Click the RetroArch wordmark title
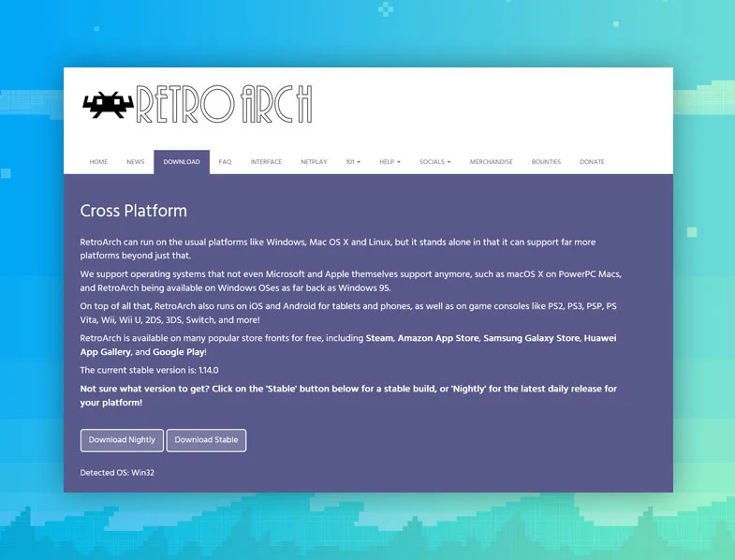 (x=224, y=104)
